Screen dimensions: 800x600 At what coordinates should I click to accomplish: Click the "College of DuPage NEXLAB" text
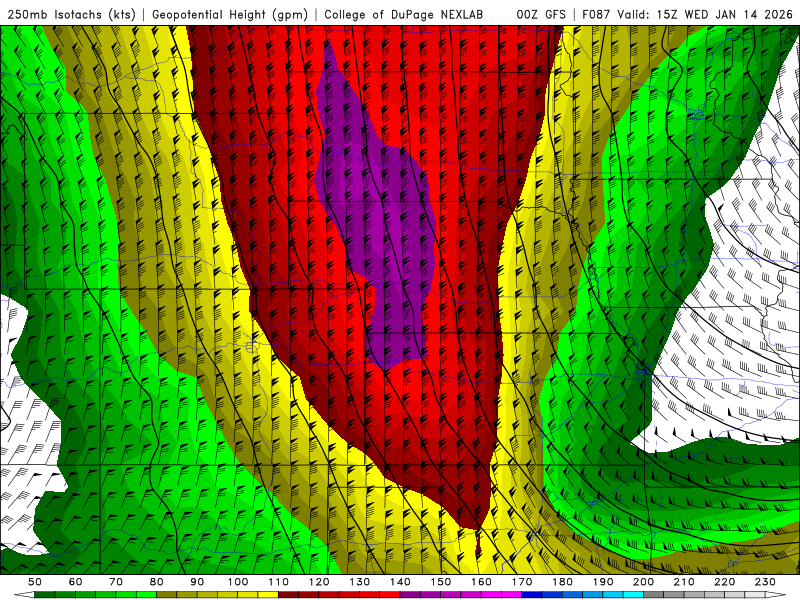click(x=403, y=14)
